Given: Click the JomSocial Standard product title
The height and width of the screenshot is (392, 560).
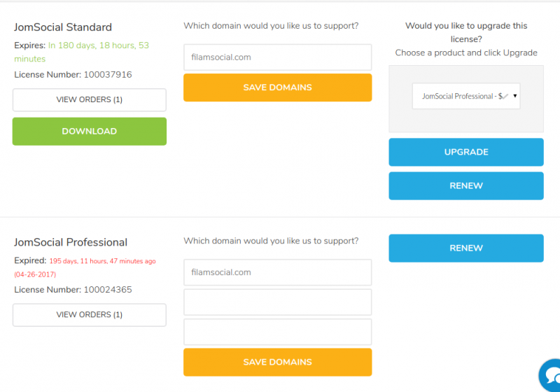Looking at the screenshot, I should tap(63, 27).
